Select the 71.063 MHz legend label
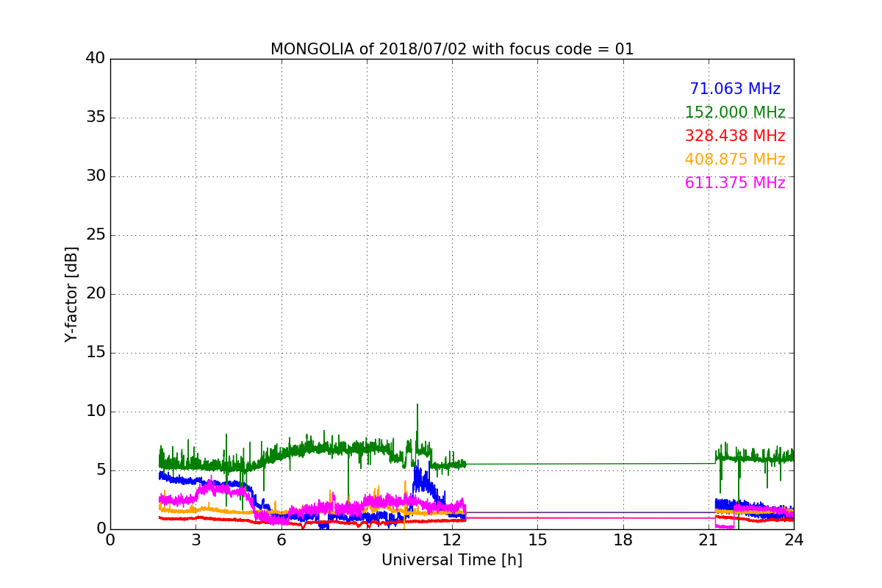The width and height of the screenshot is (882, 588). pyautogui.click(x=735, y=89)
